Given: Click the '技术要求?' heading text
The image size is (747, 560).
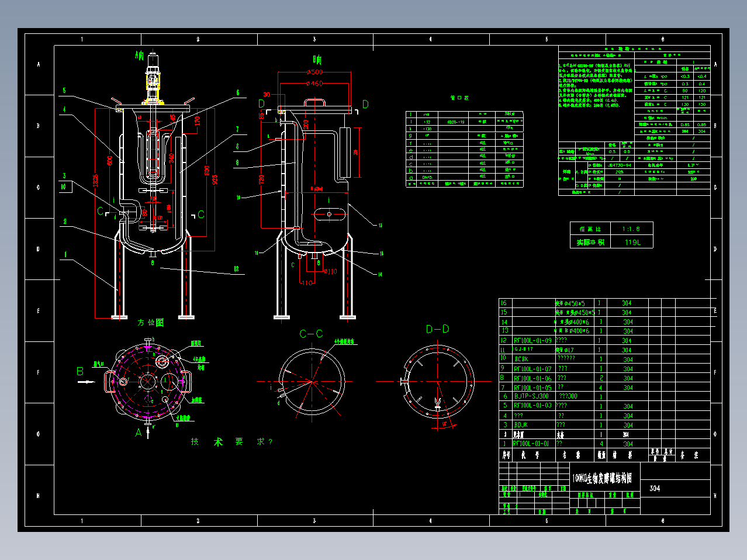Looking at the screenshot, I should [x=231, y=442].
